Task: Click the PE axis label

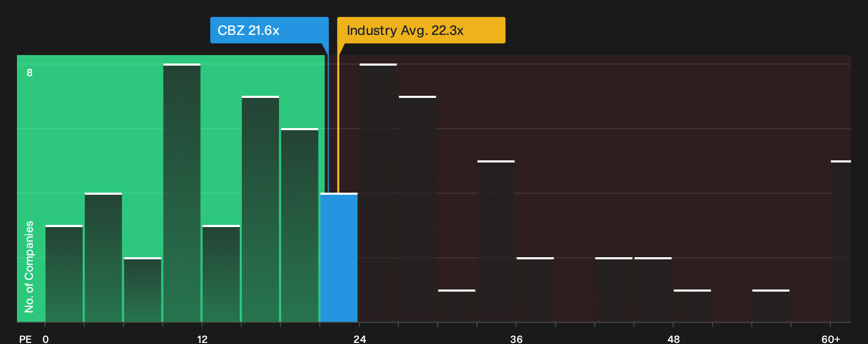Action: 25,339
